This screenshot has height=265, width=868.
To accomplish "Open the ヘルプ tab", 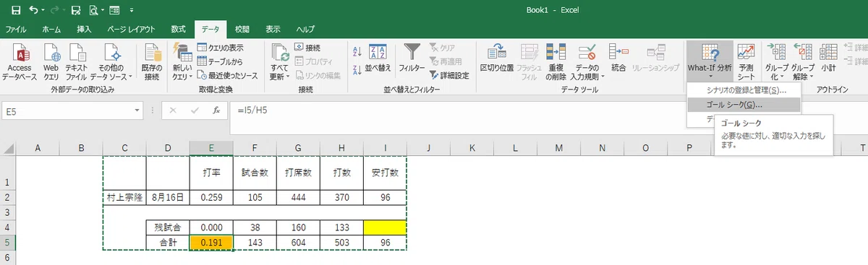I will click(x=305, y=30).
